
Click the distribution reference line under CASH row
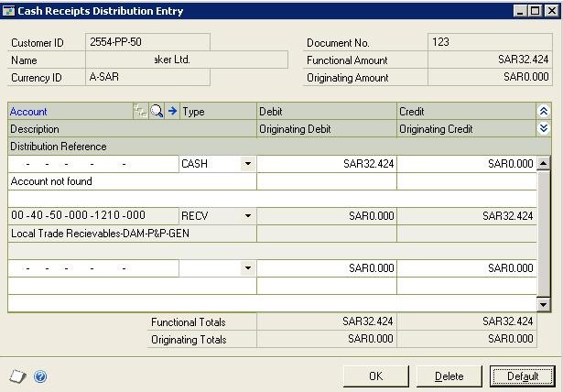[x=272, y=199]
